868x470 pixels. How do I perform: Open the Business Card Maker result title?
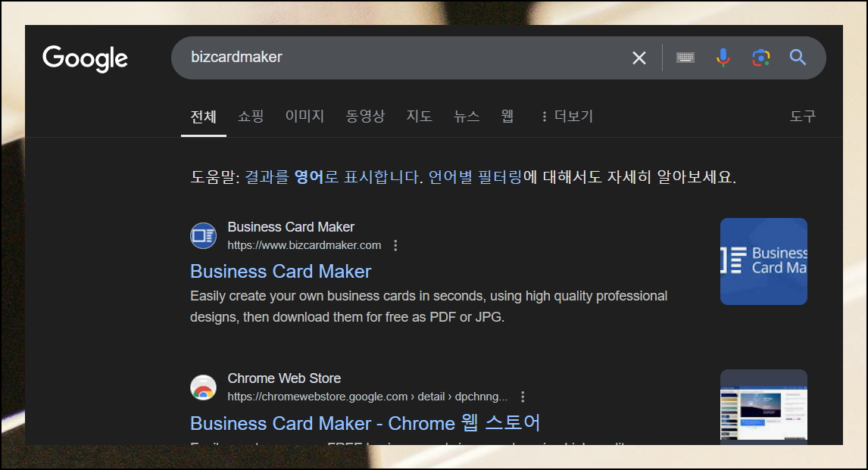tap(281, 272)
